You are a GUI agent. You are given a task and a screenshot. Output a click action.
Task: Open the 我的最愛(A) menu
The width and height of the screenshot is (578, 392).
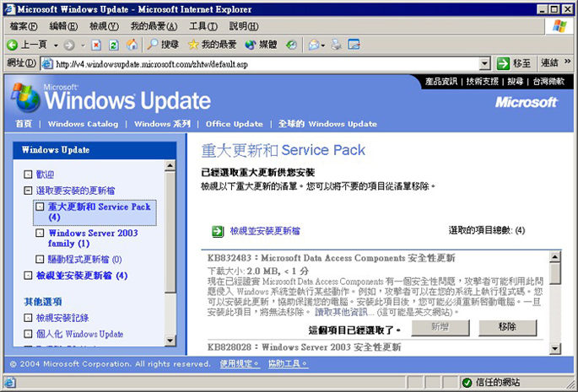coord(154,26)
